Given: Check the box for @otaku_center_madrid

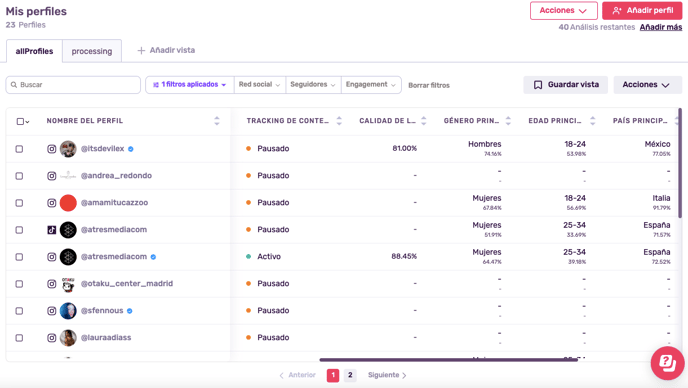Looking at the screenshot, I should click(19, 284).
